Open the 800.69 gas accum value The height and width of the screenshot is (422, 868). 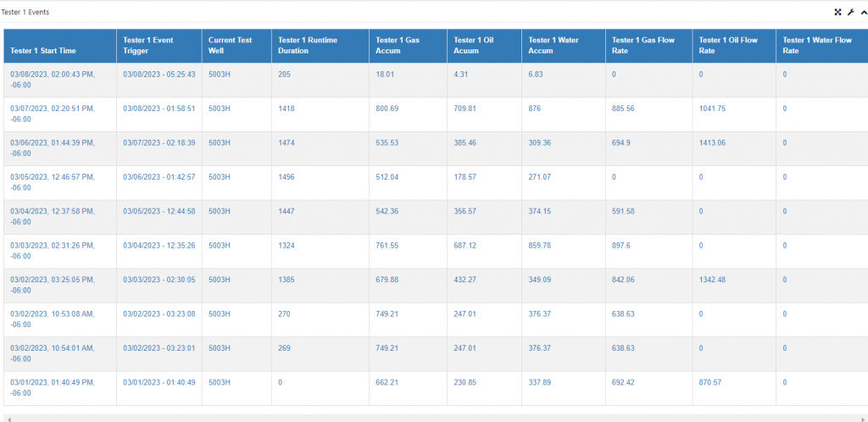(x=387, y=108)
